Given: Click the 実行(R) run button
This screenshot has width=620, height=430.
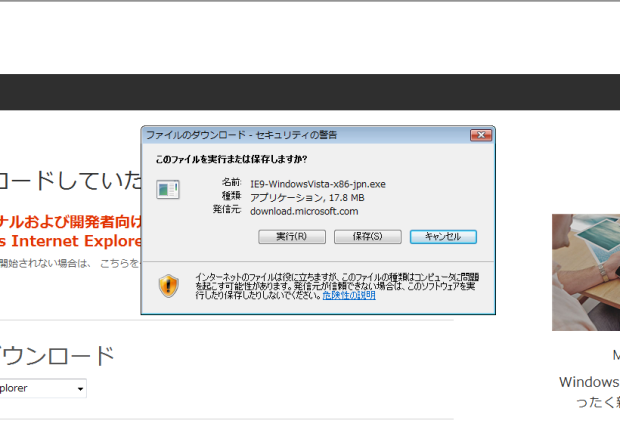Looking at the screenshot, I should click(x=292, y=237).
